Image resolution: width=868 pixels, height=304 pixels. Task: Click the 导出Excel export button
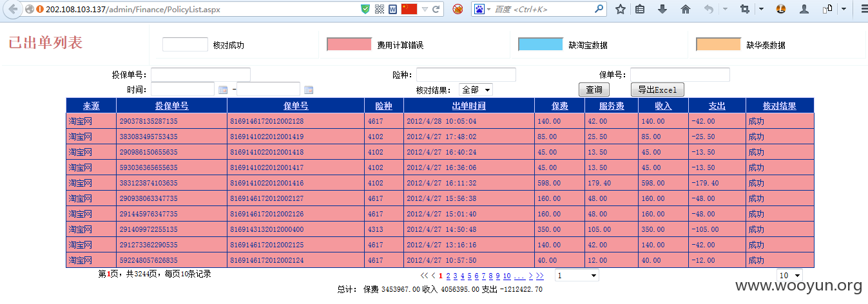(657, 90)
